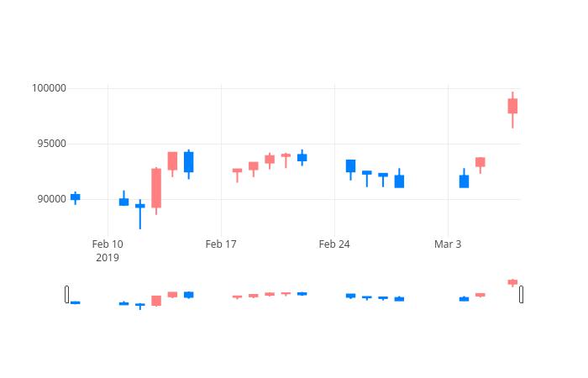Viewport: 588px width, 378px height.
Task: Click the 95000 y-axis label
Action: coord(52,144)
